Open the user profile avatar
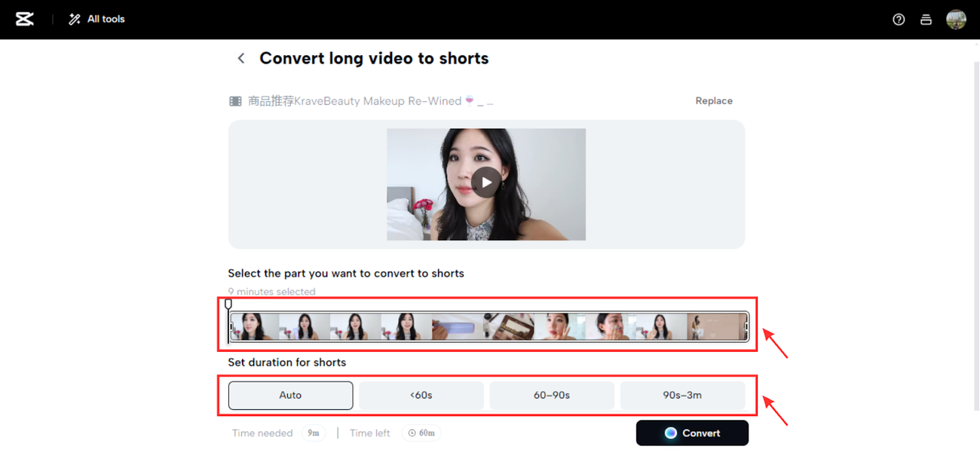This screenshot has height=456, width=980. tap(955, 20)
